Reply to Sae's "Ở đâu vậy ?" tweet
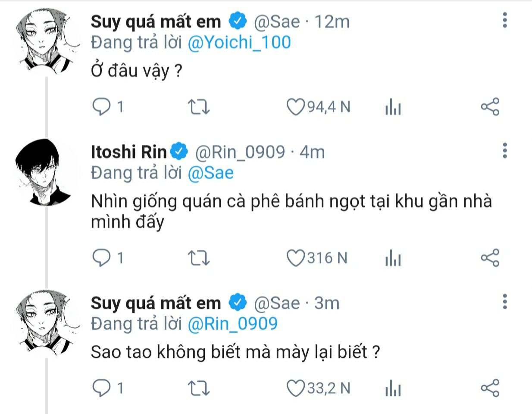Image resolution: width=532 pixels, height=414 pixels. click(102, 107)
